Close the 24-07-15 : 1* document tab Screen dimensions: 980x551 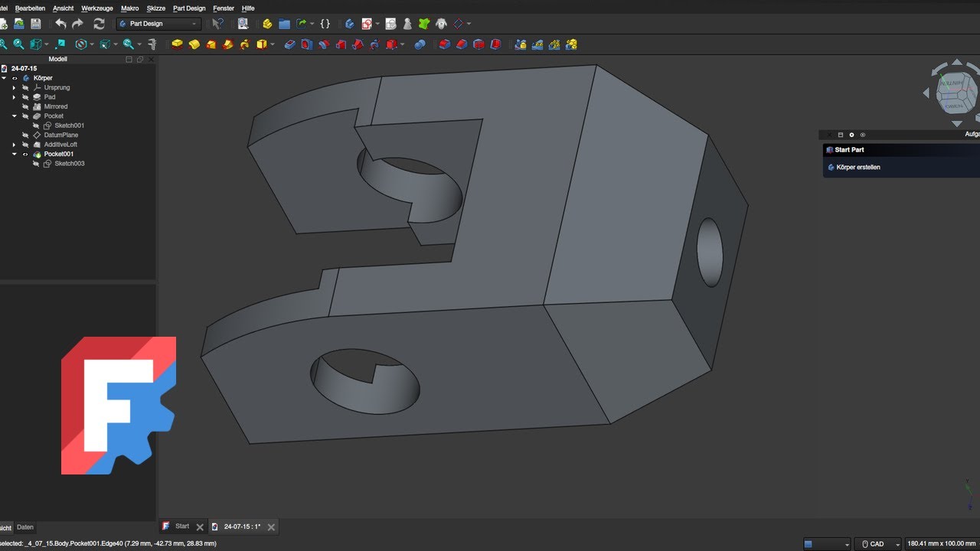[271, 527]
